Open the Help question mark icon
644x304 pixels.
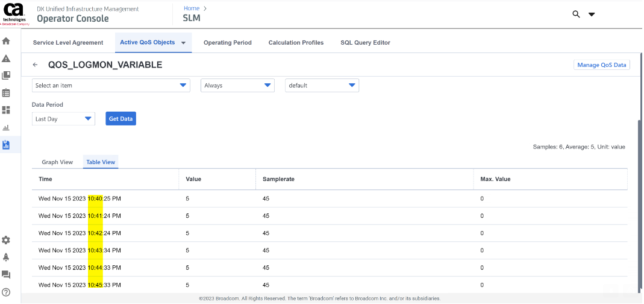click(7, 292)
